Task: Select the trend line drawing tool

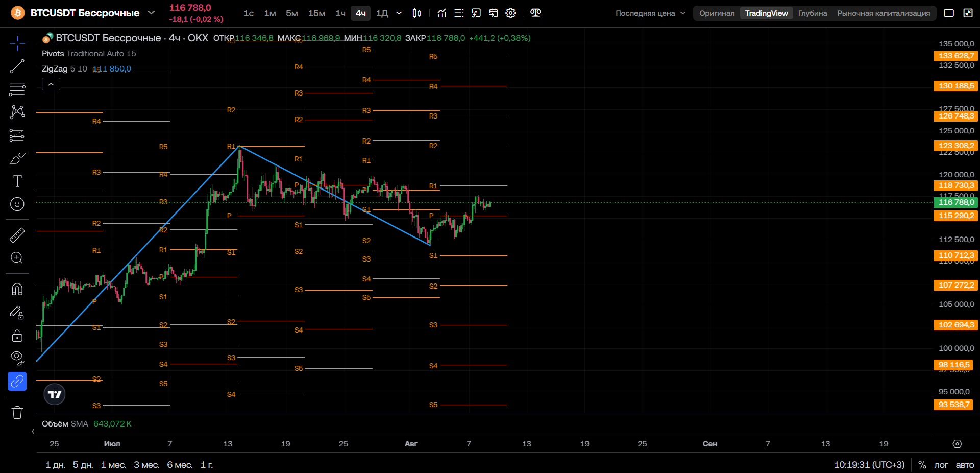Action: point(17,66)
